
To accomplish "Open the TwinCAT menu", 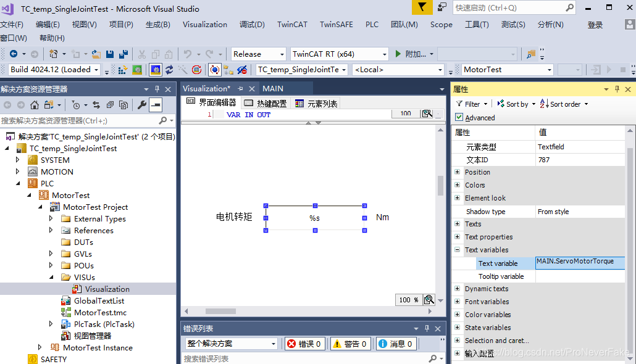I will point(292,24).
